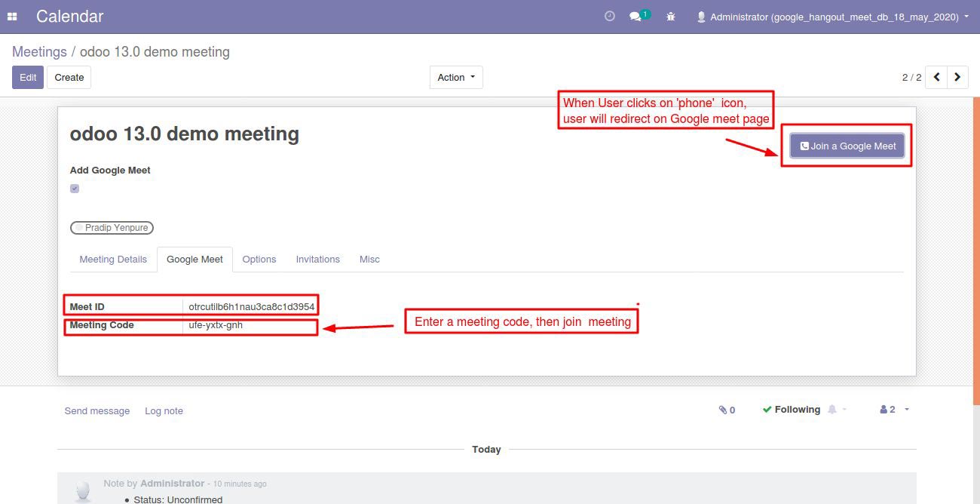The width and height of the screenshot is (980, 504).
Task: Go to next record arrow
Action: 957,77
